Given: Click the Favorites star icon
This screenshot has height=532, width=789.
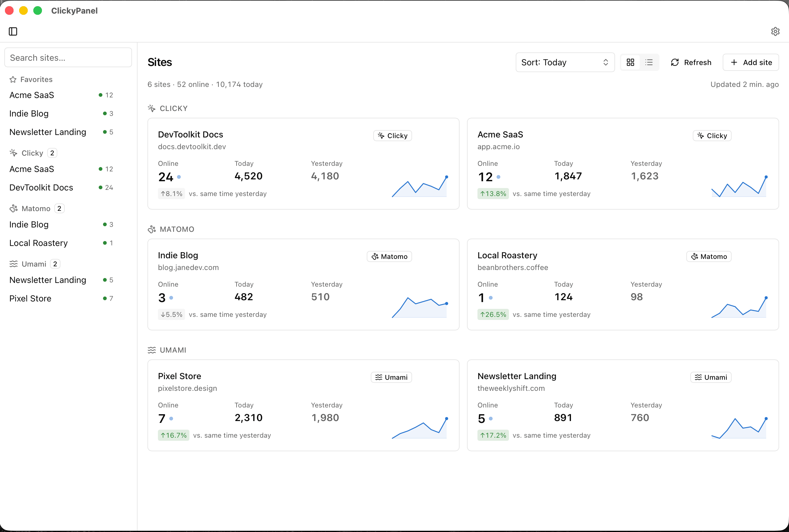Looking at the screenshot, I should click(x=13, y=80).
